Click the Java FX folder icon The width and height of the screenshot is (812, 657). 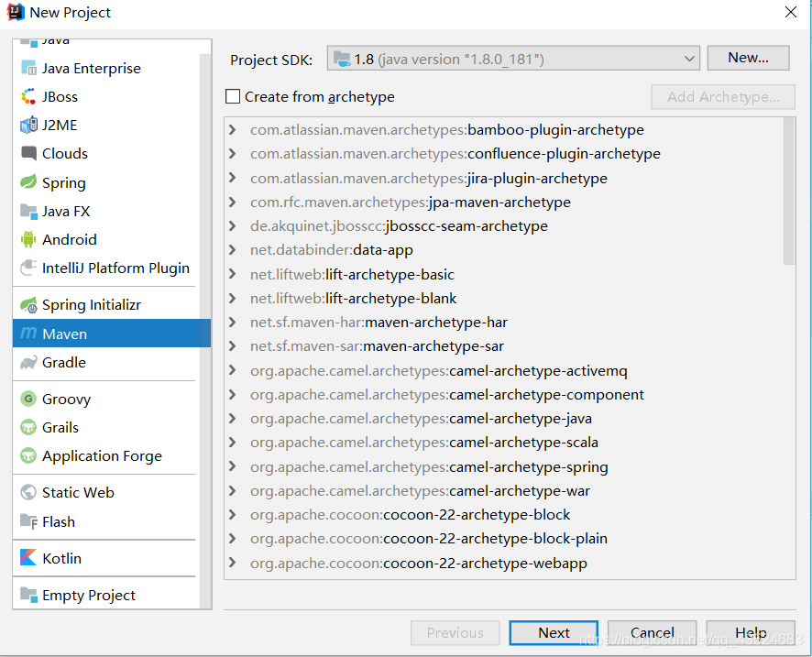(x=28, y=212)
